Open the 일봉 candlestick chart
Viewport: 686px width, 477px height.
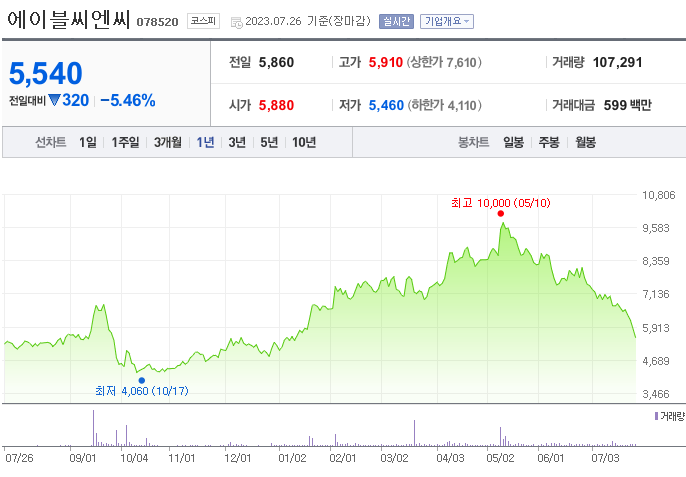(x=514, y=142)
